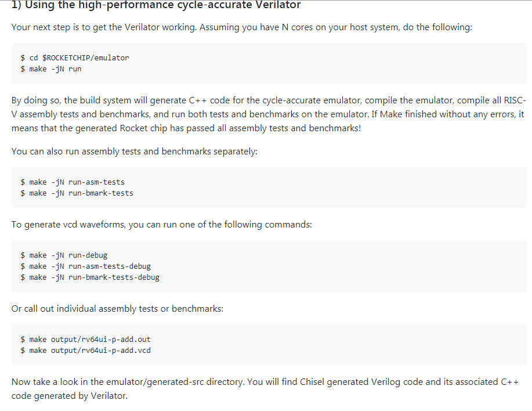This screenshot has height=411, width=532.
Task: Click 'You can also run assembly tests' text
Action: (x=135, y=152)
